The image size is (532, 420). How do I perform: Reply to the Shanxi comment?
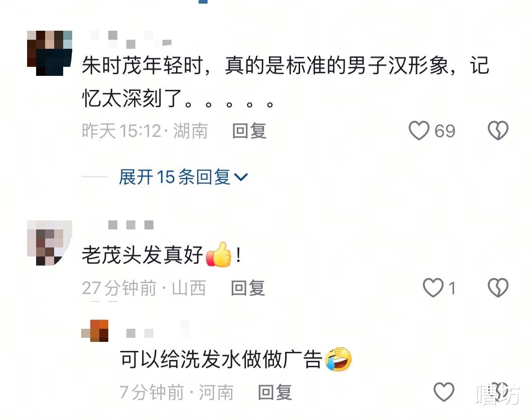pyautogui.click(x=248, y=288)
